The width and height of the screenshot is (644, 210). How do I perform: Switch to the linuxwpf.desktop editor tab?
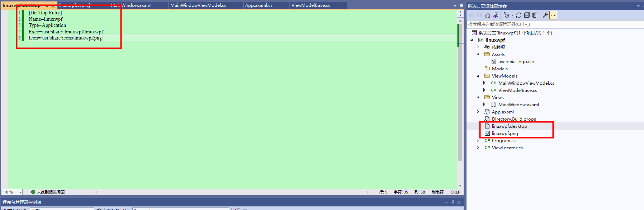click(x=22, y=5)
